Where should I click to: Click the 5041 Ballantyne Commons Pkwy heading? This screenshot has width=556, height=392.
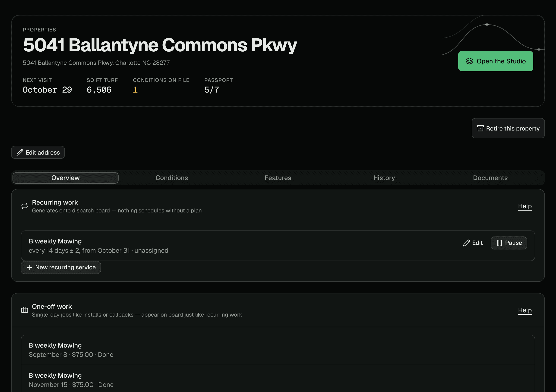coord(160,45)
